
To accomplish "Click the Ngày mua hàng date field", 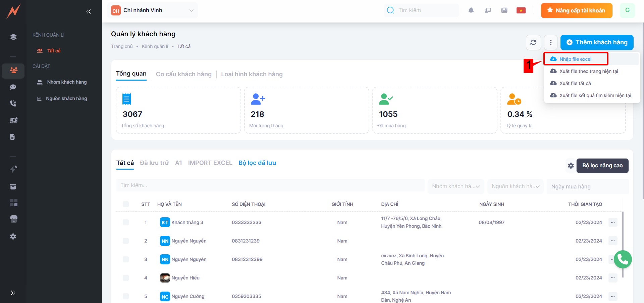I will pyautogui.click(x=587, y=186).
